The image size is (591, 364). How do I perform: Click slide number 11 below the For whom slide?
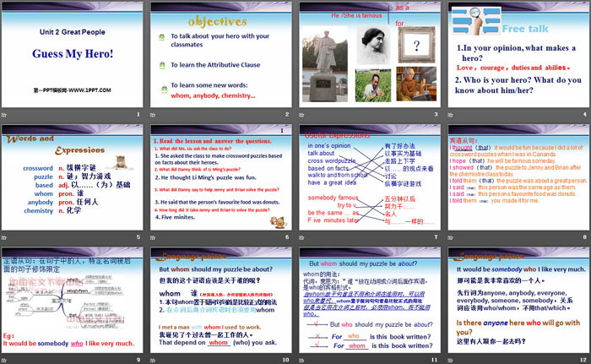[434, 360]
